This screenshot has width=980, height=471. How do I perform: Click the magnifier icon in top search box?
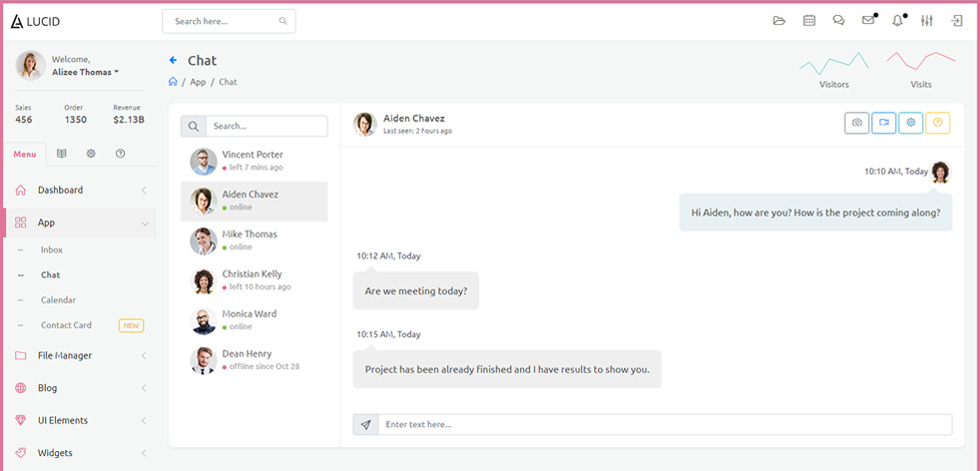[283, 21]
